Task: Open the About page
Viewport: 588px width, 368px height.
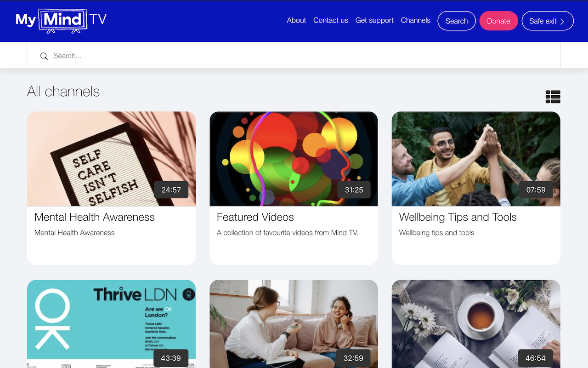Action: coord(296,21)
